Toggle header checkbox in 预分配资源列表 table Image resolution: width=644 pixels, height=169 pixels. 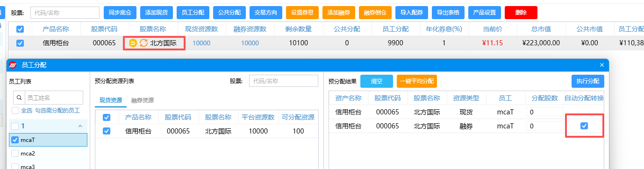coord(107,117)
